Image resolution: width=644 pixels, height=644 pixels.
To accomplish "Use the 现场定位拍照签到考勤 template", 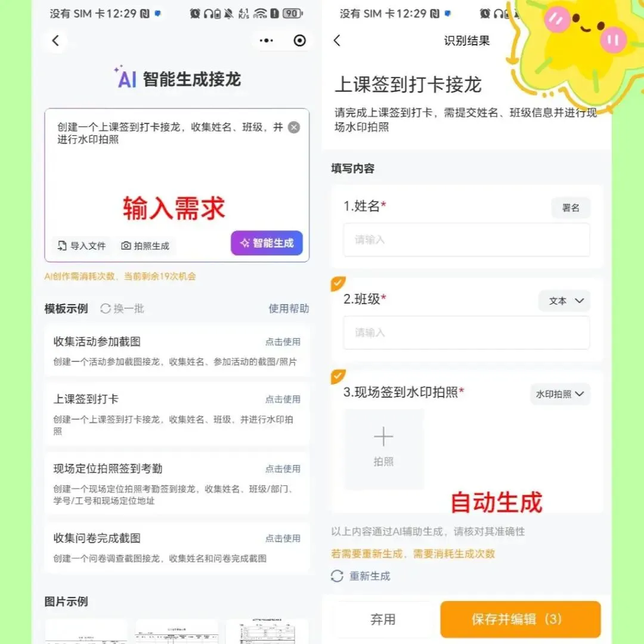I will coord(283,469).
